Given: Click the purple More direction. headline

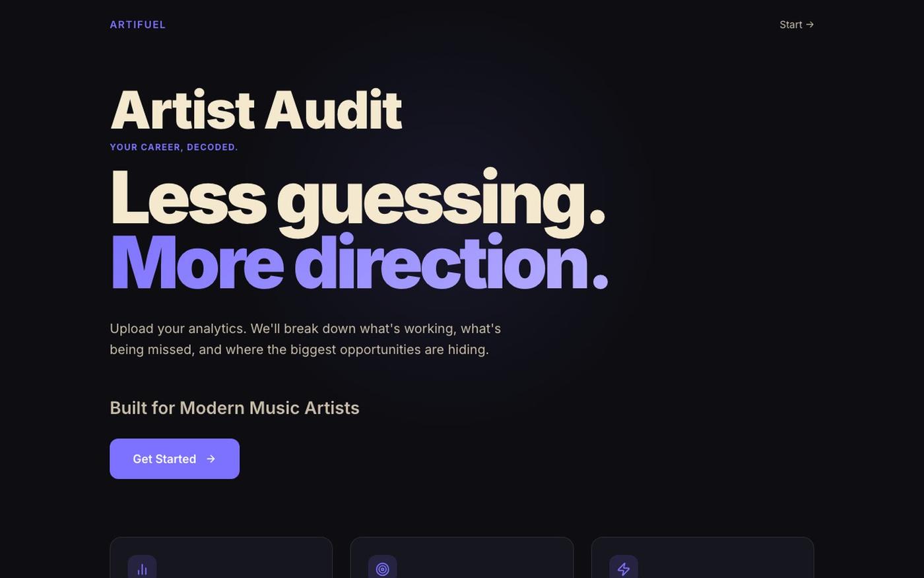Looking at the screenshot, I should click(358, 262).
